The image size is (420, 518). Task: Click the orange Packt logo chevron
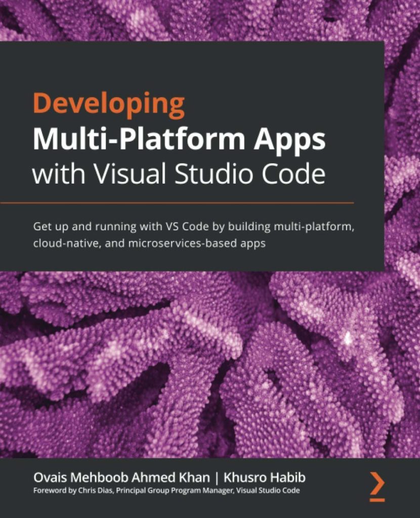point(377,486)
